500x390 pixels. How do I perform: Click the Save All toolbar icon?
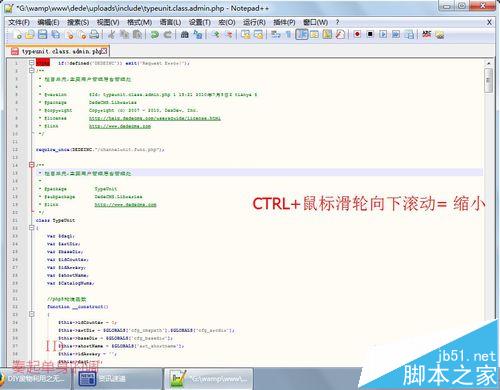click(56, 34)
